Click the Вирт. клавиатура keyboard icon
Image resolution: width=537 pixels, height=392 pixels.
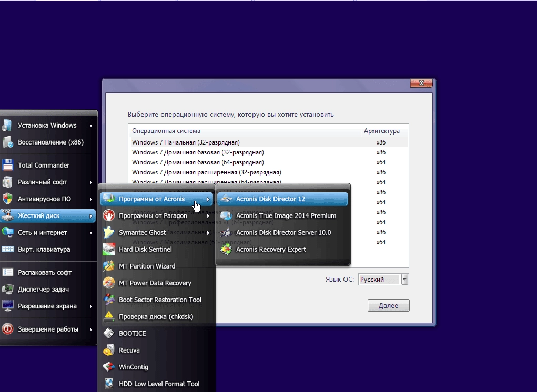point(7,249)
